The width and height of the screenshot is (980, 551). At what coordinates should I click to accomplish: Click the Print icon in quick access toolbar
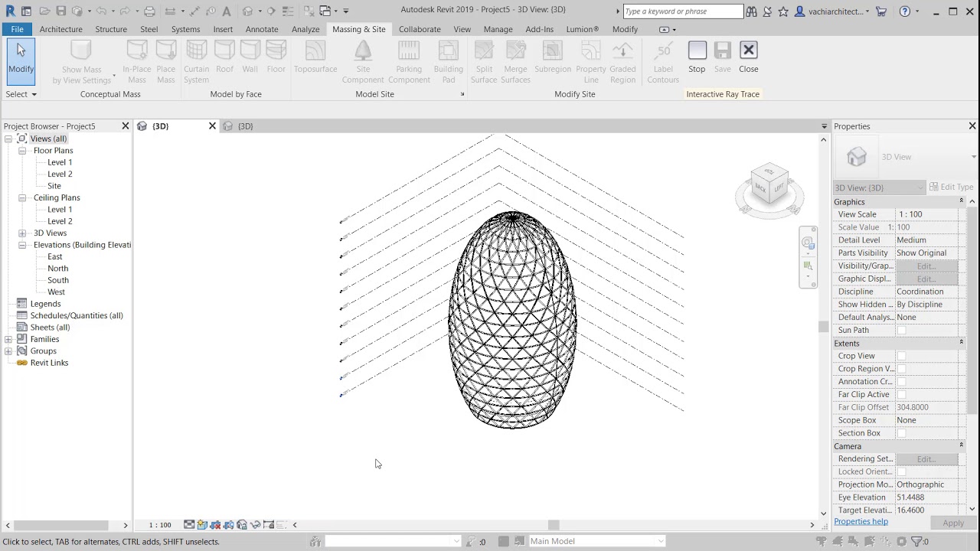pyautogui.click(x=149, y=11)
